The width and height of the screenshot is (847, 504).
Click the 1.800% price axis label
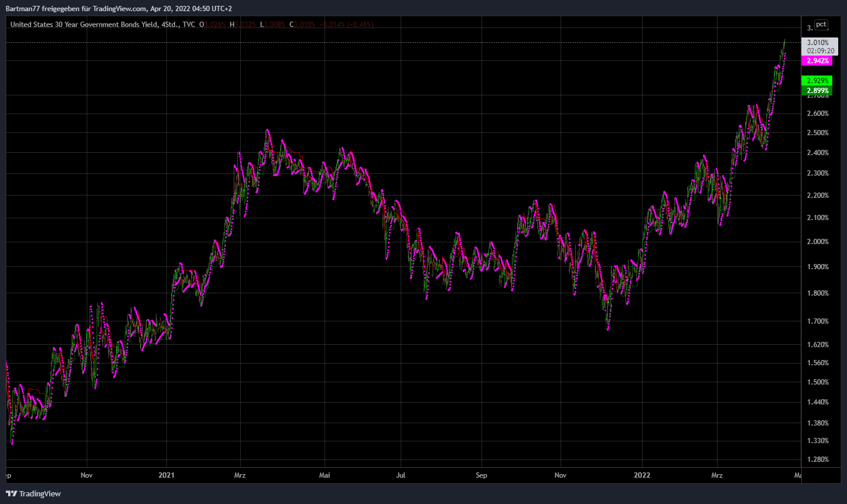(818, 293)
